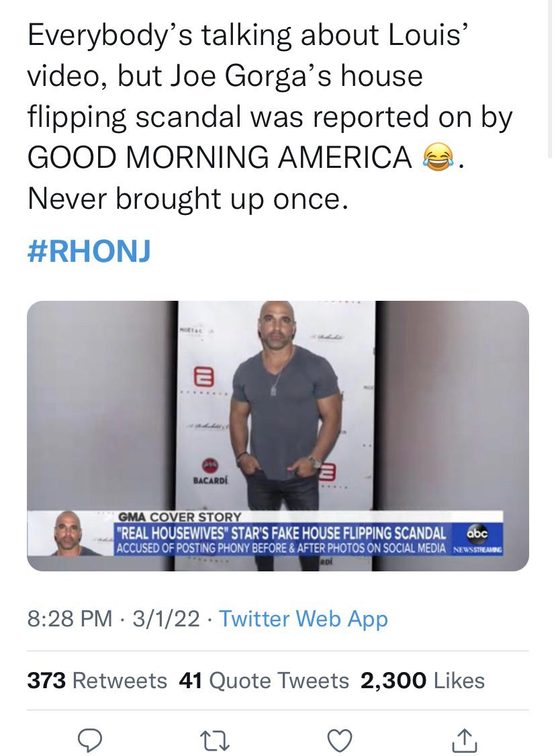Click the fake house flipping scandal headline
Image resolution: width=556 pixels, height=756 pixels.
click(x=280, y=533)
